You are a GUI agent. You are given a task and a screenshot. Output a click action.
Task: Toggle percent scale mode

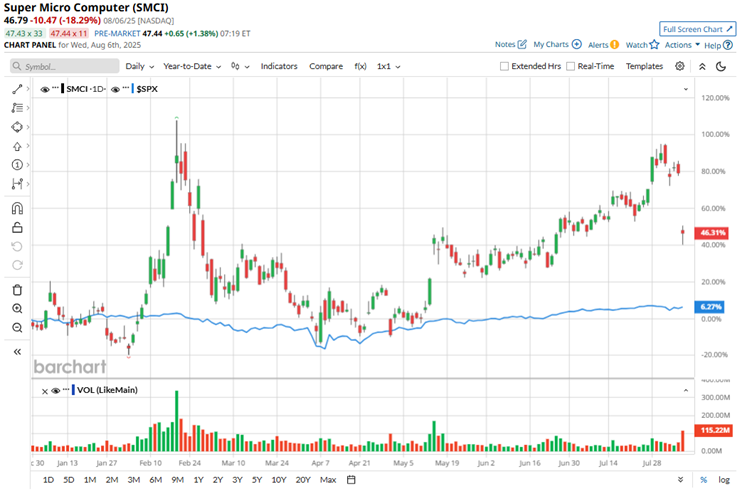click(704, 480)
